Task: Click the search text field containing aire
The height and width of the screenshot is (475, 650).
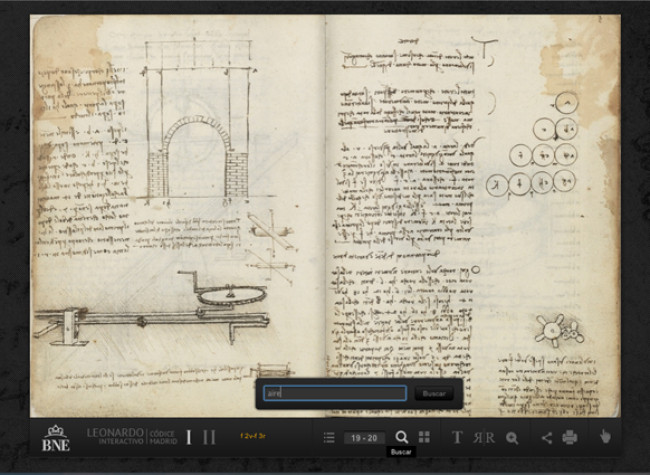Action: [x=335, y=393]
